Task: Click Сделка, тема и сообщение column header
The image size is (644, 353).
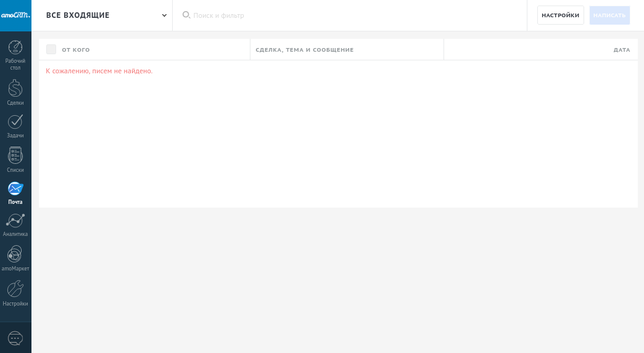Action: click(305, 50)
